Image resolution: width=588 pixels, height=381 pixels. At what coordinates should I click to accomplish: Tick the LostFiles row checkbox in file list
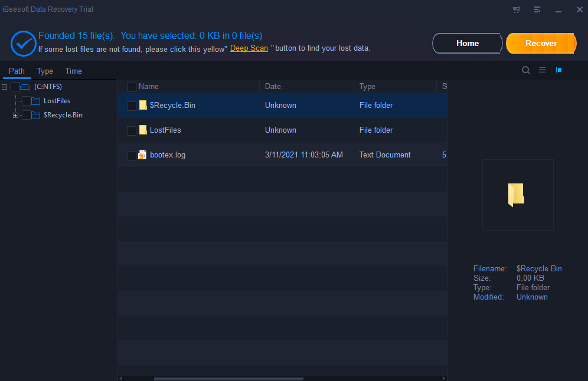pyautogui.click(x=132, y=131)
